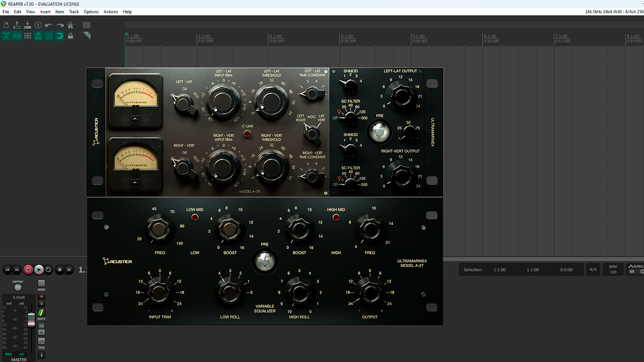Toggle item grouping chain-link icon
The image size is (644, 362).
pyautogui.click(x=17, y=36)
